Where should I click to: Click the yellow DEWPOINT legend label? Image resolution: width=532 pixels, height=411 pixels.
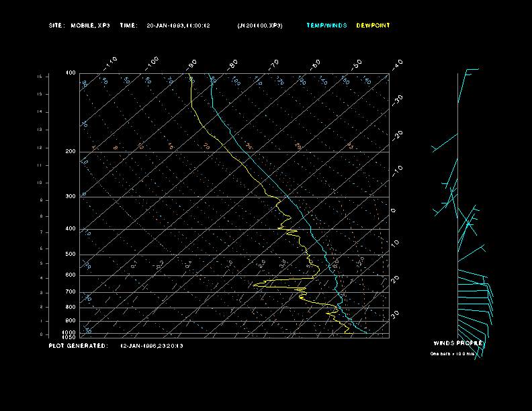[x=373, y=26]
